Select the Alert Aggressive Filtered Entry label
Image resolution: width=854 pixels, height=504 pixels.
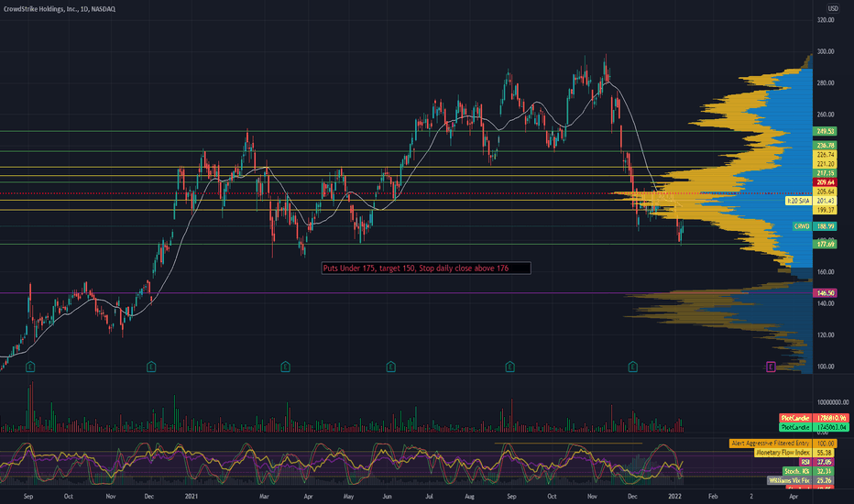click(771, 444)
